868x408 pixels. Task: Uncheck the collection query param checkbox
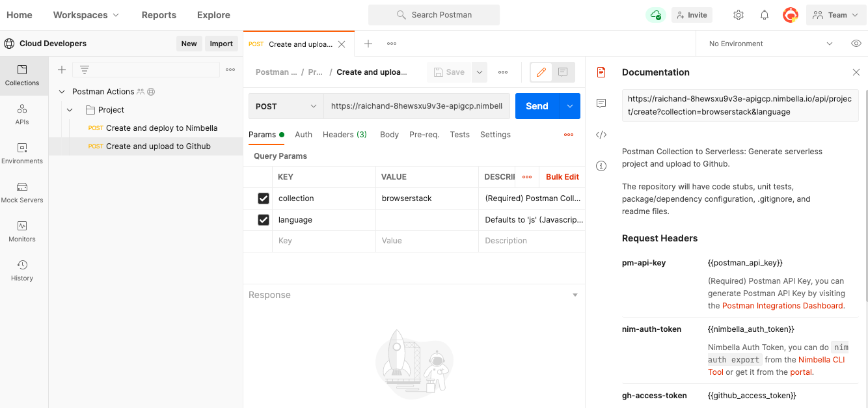point(264,198)
